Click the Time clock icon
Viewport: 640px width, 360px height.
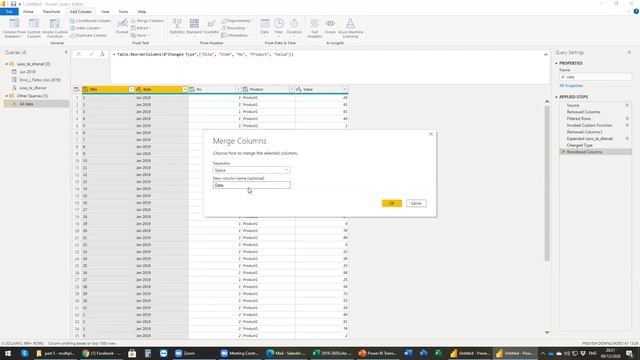279,24
